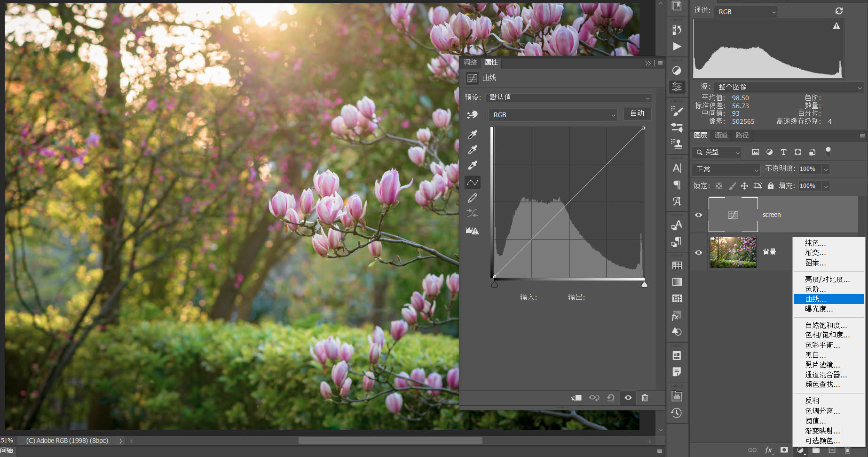Viewport: 868px width, 457px height.
Task: Refresh the histogram with the circular arrows icon
Action: click(x=839, y=11)
